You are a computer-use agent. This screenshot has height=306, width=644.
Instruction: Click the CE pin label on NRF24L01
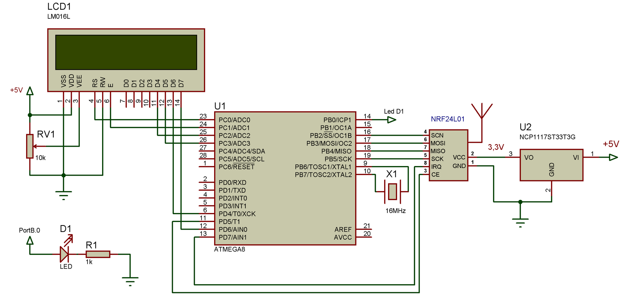pyautogui.click(x=435, y=175)
